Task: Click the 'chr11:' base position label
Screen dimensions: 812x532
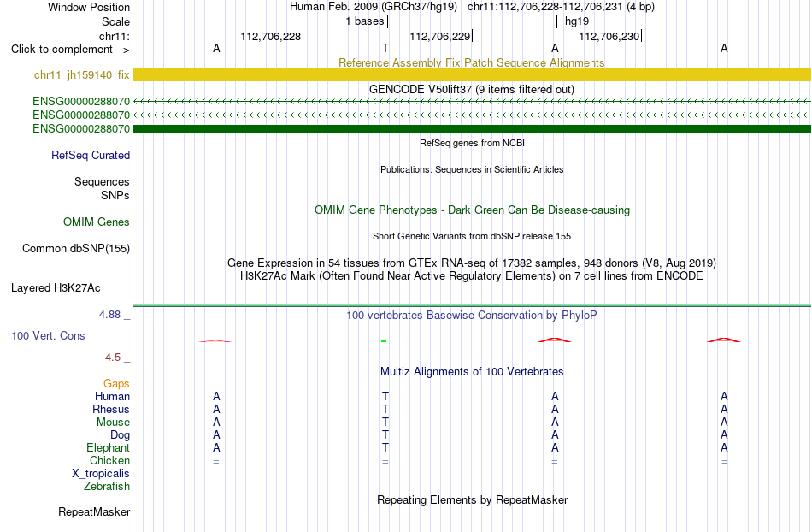Action: (115, 36)
